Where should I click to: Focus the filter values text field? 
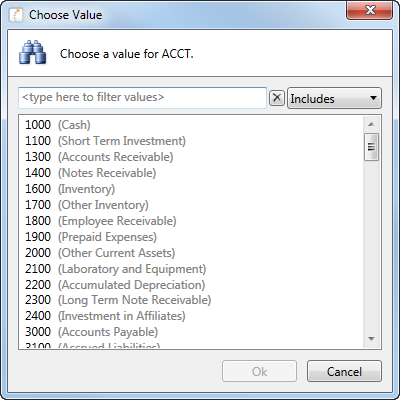click(x=142, y=98)
